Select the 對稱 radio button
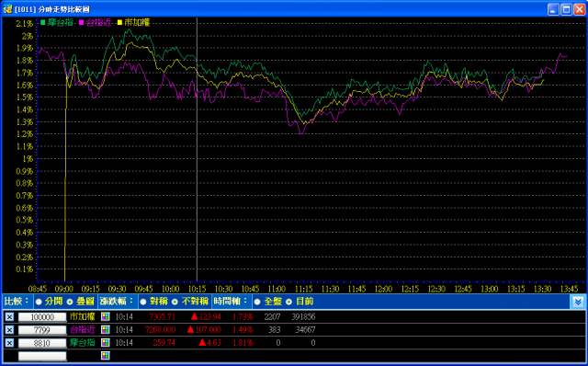Image resolution: width=588 pixels, height=366 pixels. click(x=143, y=302)
